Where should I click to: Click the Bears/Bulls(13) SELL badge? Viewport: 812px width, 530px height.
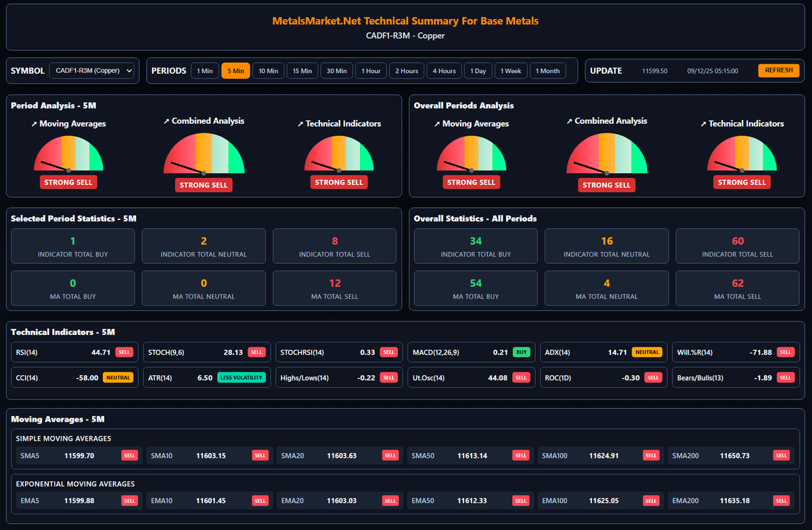click(785, 378)
